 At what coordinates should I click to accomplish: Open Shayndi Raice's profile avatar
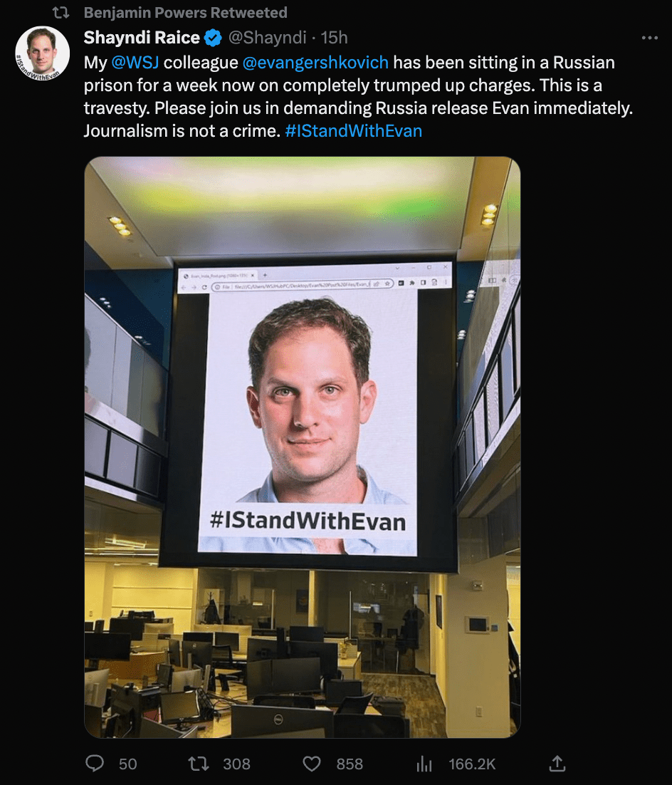click(x=42, y=53)
